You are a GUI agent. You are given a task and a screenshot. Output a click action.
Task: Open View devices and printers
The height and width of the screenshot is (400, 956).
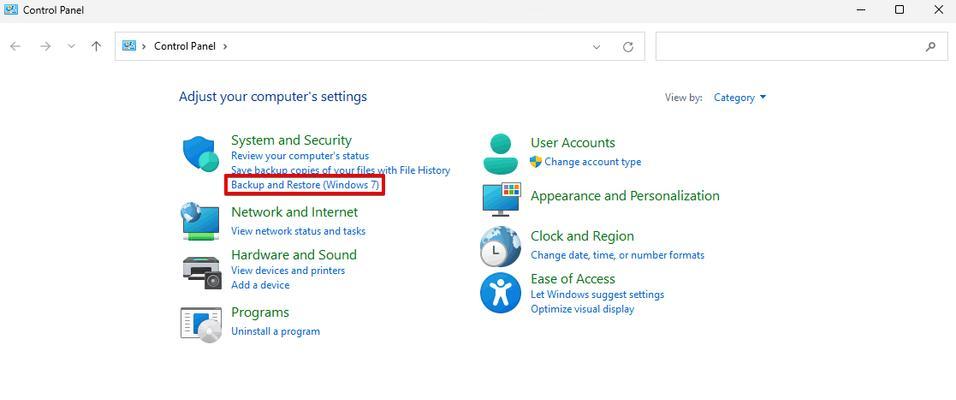288,270
